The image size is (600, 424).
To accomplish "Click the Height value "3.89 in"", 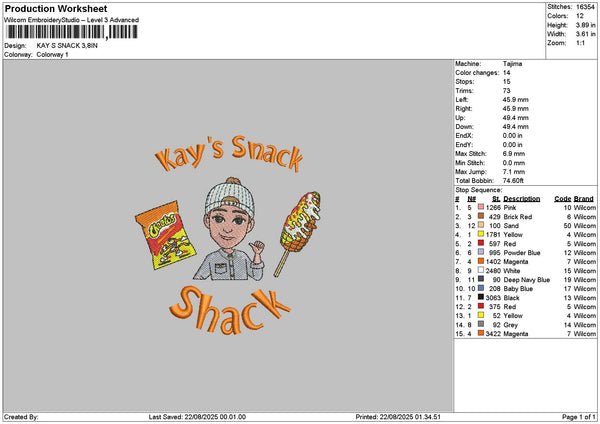I will pyautogui.click(x=585, y=25).
